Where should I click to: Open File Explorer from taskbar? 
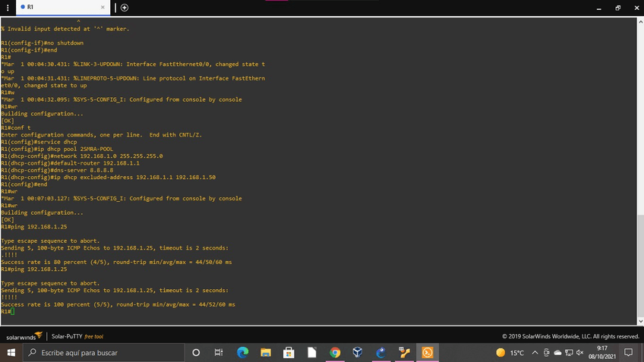pyautogui.click(x=266, y=353)
